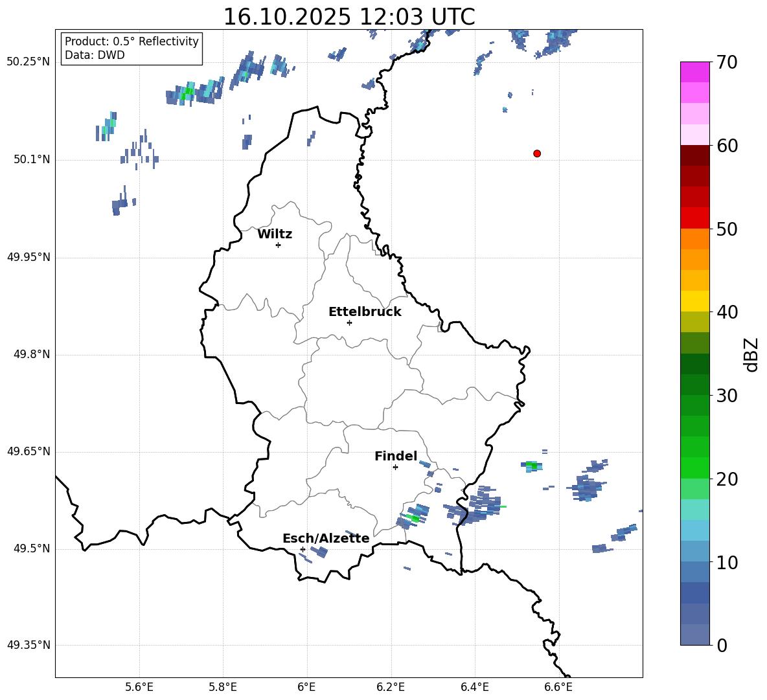Screen dimensions: 767x700
Task: Click the green radar echo near 50.2°N, 5.7°E
Action: click(x=187, y=93)
